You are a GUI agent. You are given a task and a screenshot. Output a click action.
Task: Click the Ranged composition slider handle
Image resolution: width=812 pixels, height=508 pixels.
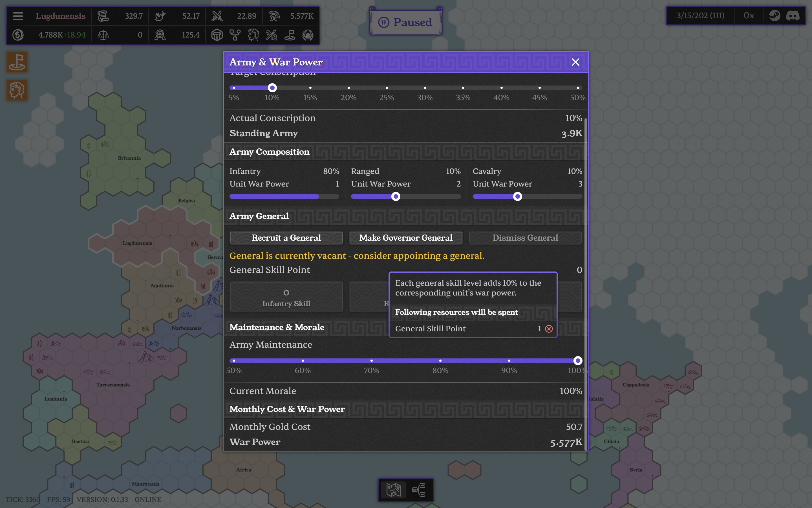[396, 196]
